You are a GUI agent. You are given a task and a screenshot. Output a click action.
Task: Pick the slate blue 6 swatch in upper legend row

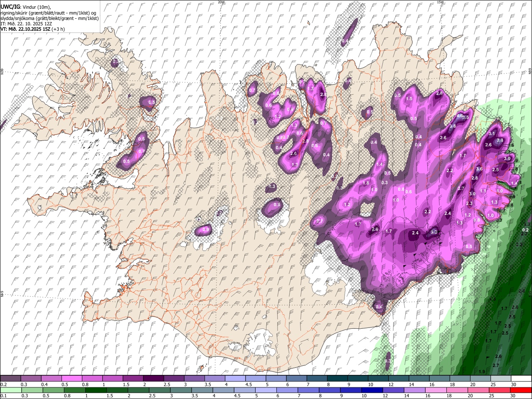pos(296,378)
